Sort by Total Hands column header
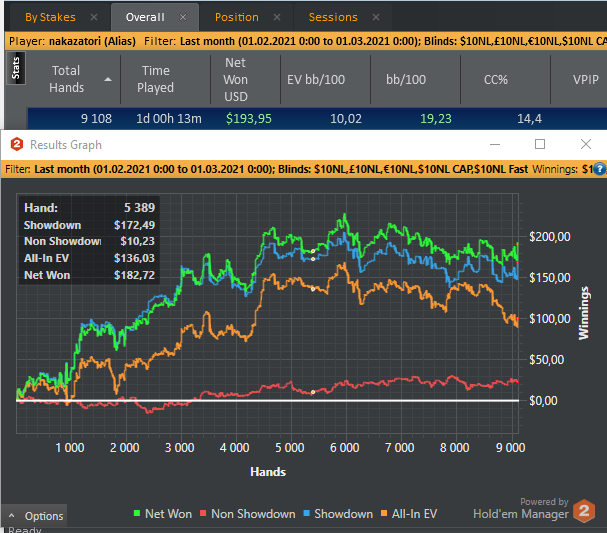 click(x=66, y=79)
